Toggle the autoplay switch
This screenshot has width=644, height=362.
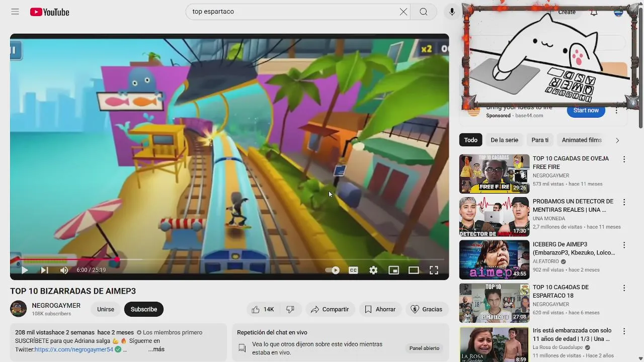tap(332, 270)
